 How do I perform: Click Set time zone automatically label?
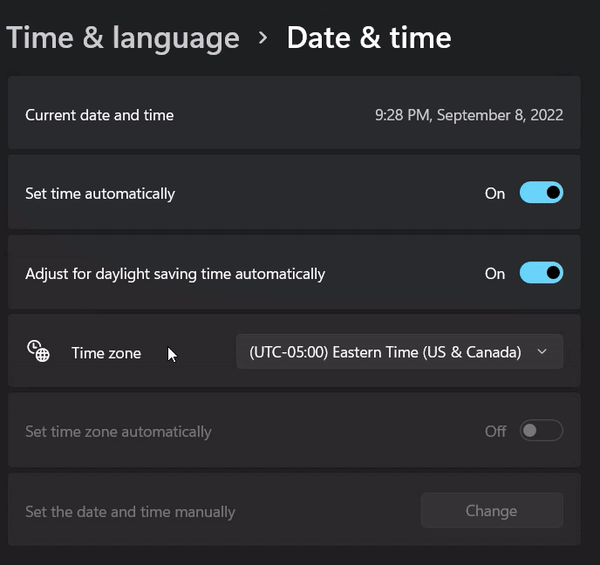click(x=118, y=432)
